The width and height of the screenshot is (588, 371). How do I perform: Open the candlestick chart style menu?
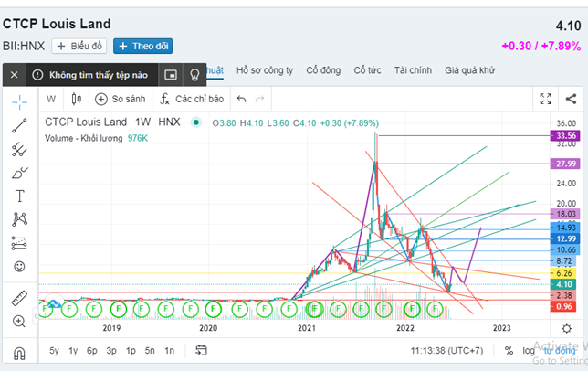pos(77,99)
